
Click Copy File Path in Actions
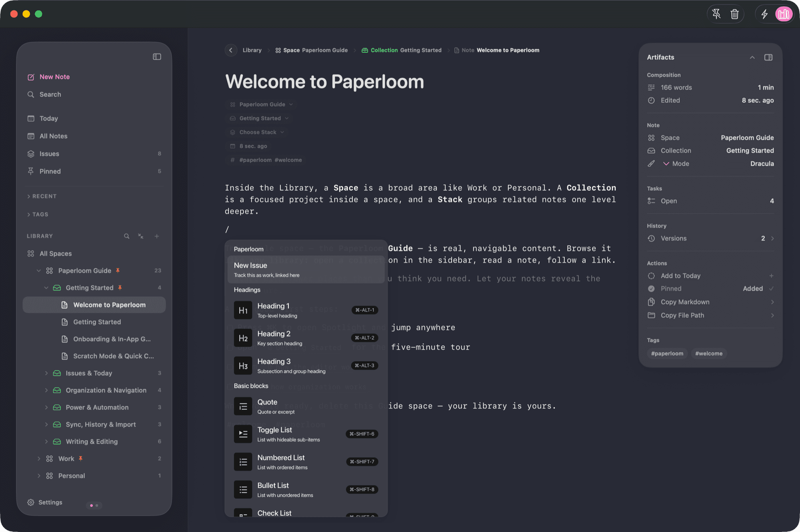coord(710,315)
